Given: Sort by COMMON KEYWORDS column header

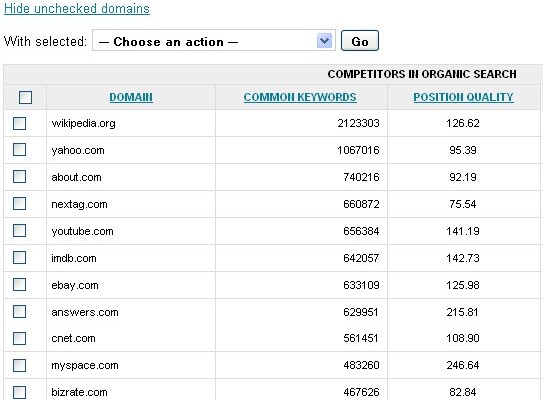Looking at the screenshot, I should click(x=300, y=97).
